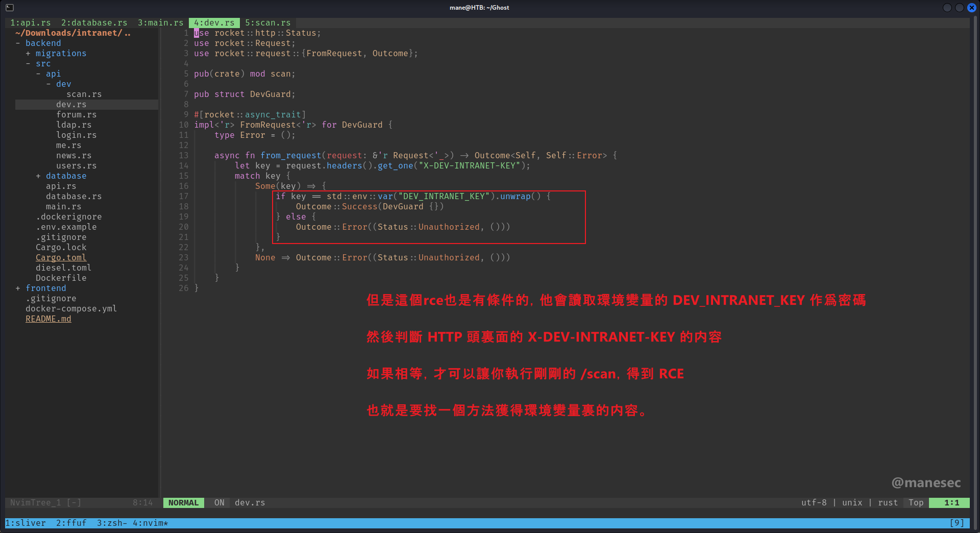The height and width of the screenshot is (533, 980).
Task: Open database.rs under src in tree
Action: 73,197
